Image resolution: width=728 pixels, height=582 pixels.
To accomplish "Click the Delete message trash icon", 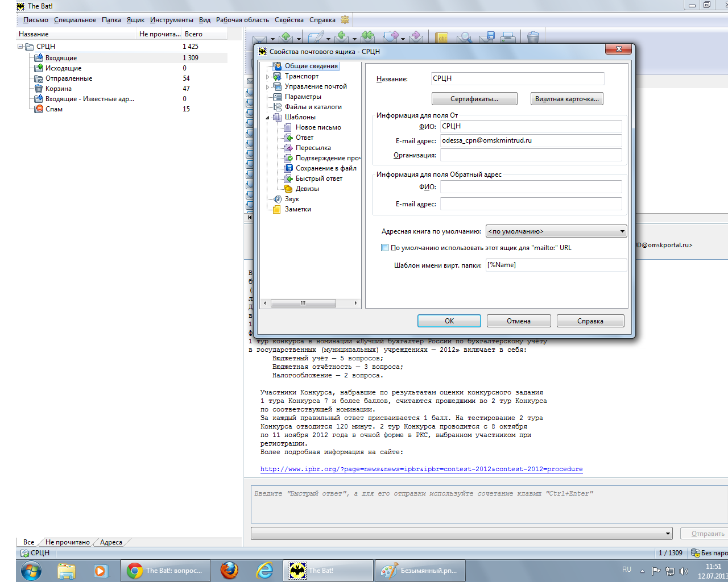I will 533,38.
